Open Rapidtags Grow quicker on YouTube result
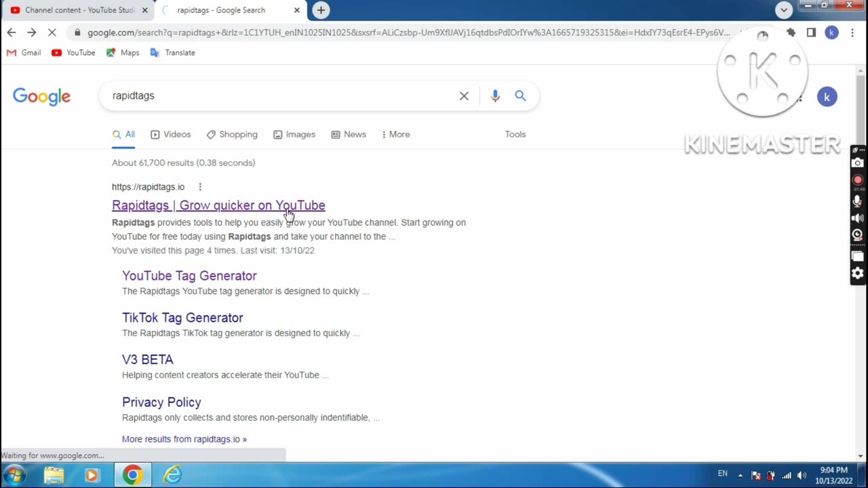This screenshot has height=488, width=868. coord(218,205)
